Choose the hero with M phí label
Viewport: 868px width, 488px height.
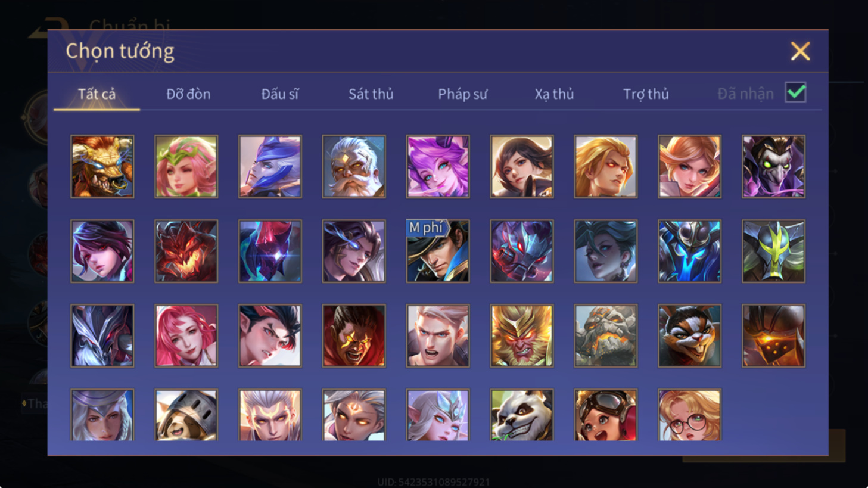[438, 251]
